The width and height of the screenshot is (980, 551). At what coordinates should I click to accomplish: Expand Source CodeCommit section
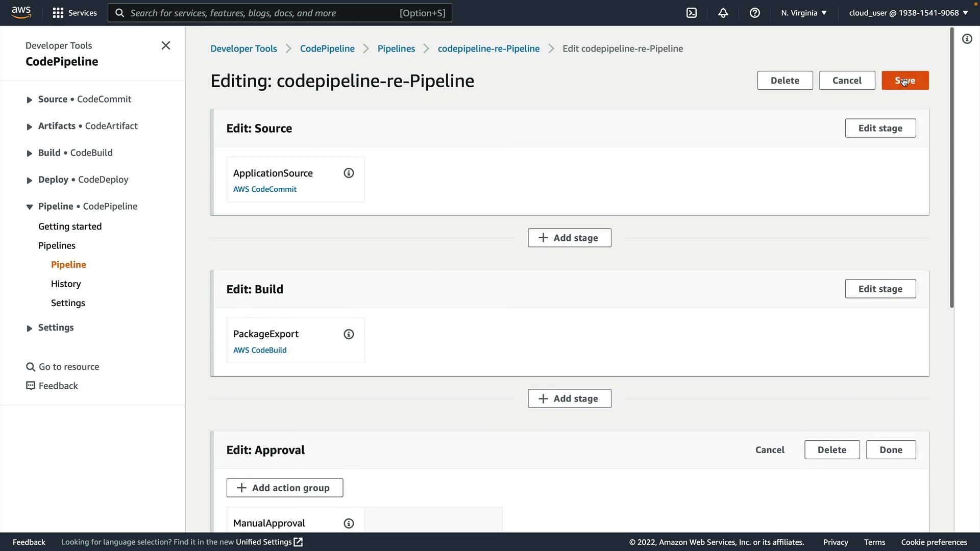[x=29, y=99]
